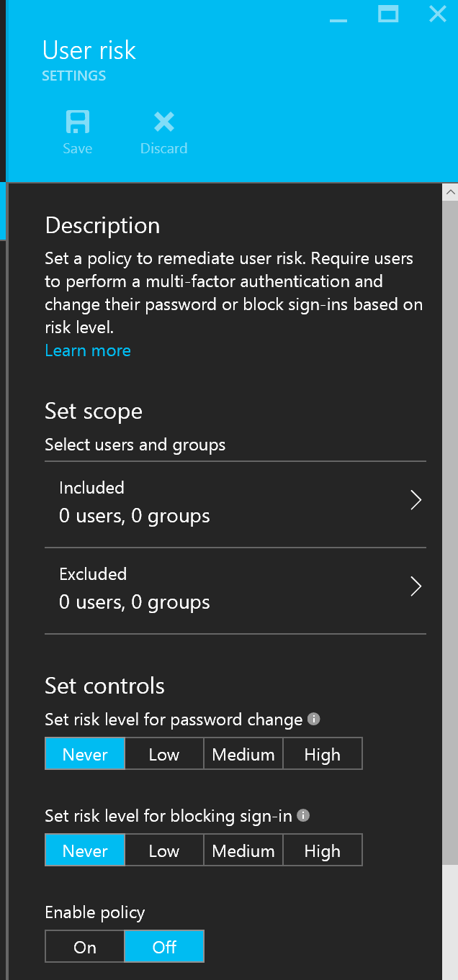Set password change risk level to High
Viewport: 458px width, 980px height.
pos(322,755)
